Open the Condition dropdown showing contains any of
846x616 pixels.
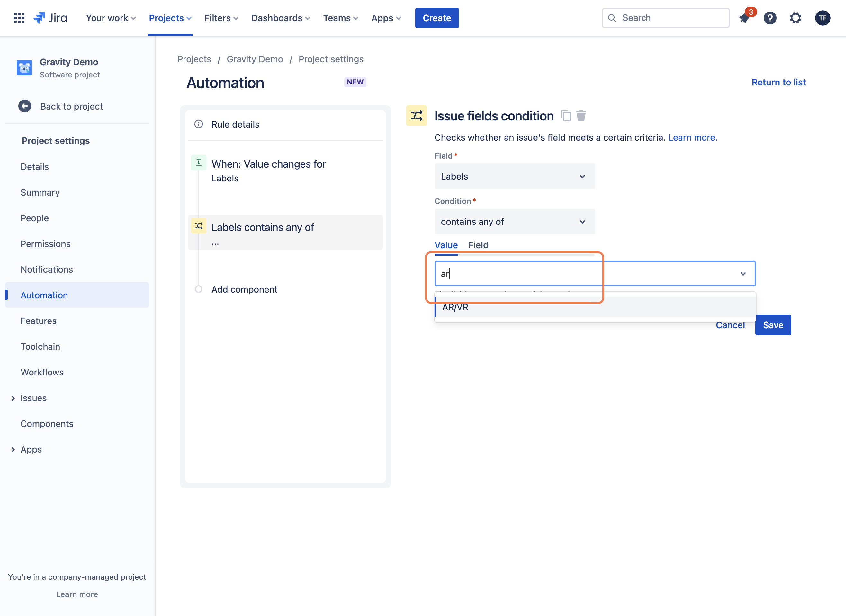(515, 222)
